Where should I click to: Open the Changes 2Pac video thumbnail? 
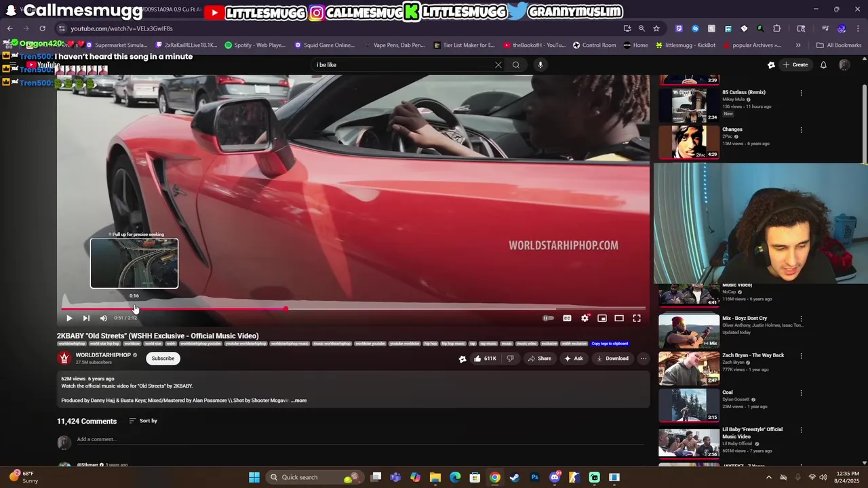689,142
